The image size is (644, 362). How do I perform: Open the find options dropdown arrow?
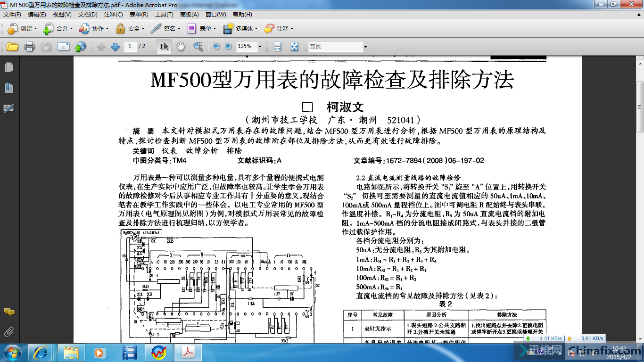click(x=365, y=47)
